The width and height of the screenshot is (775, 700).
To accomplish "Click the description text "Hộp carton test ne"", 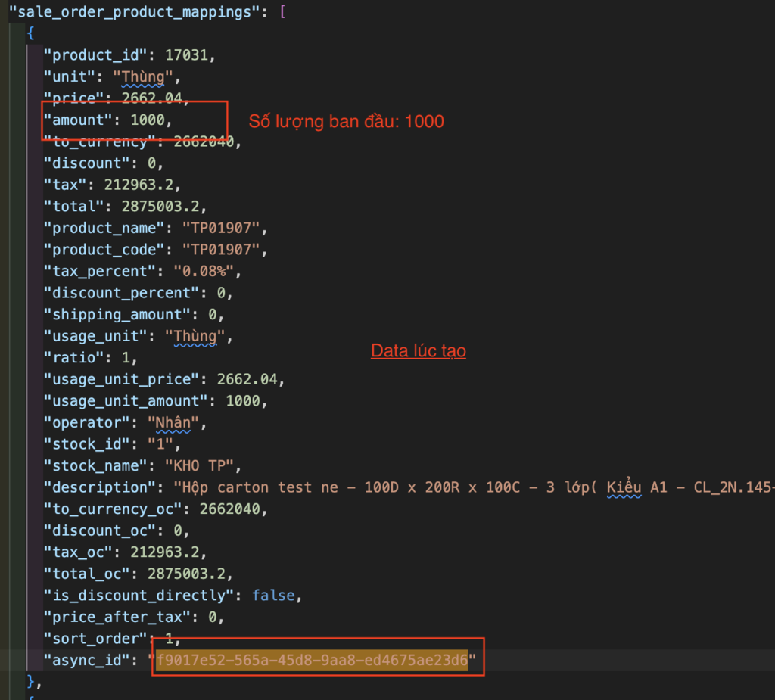I will pyautogui.click(x=260, y=487).
